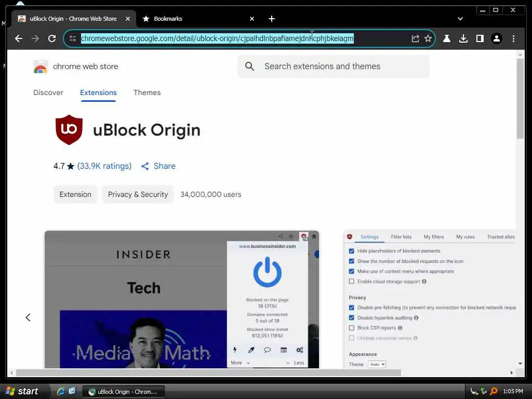Screen dimensions: 532x399
Task: Click the Privacy & Security category chip
Action: [138, 194]
